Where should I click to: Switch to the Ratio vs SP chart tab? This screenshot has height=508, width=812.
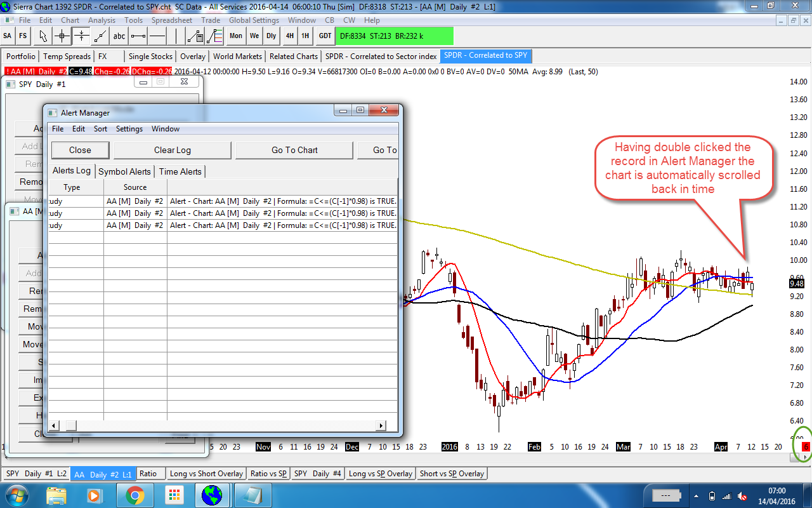pyautogui.click(x=268, y=474)
